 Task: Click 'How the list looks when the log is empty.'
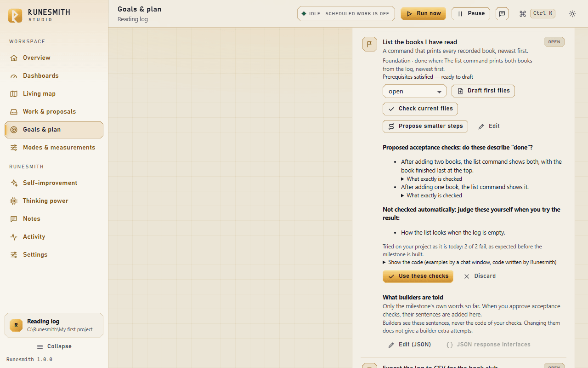click(453, 233)
